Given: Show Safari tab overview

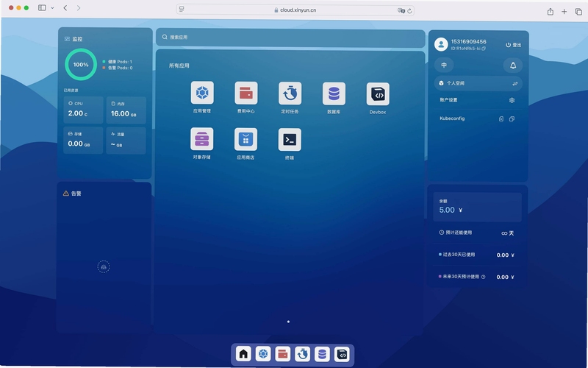Looking at the screenshot, I should [578, 12].
